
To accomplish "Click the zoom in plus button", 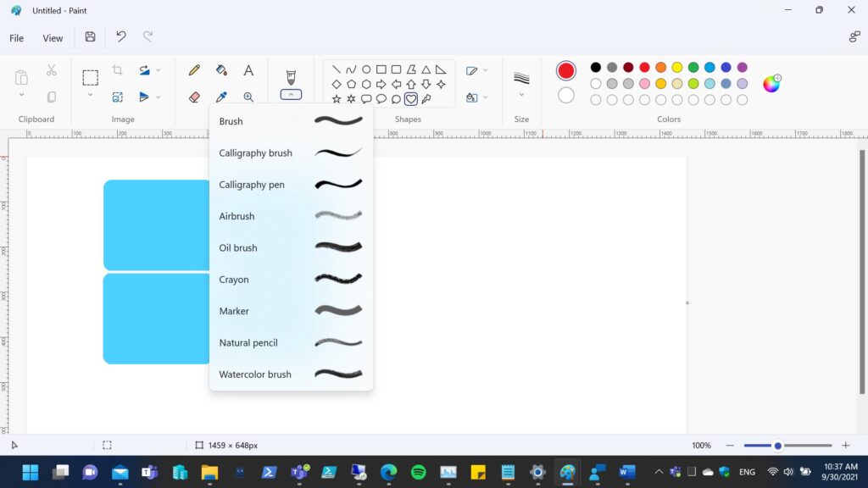I will pyautogui.click(x=845, y=446).
